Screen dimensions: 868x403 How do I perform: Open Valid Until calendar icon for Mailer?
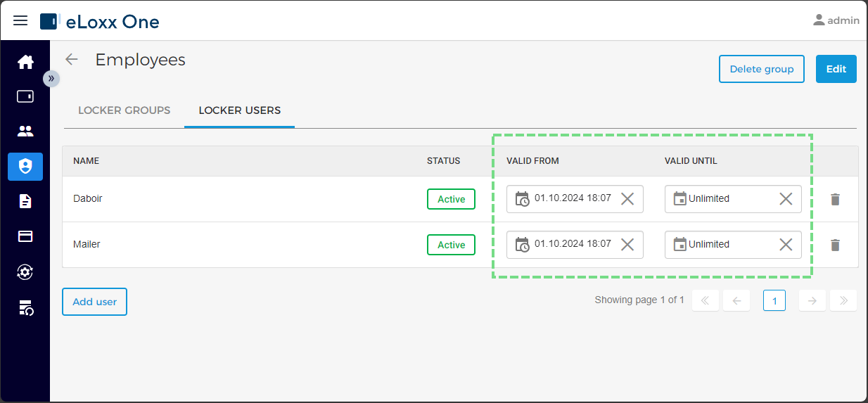click(679, 245)
